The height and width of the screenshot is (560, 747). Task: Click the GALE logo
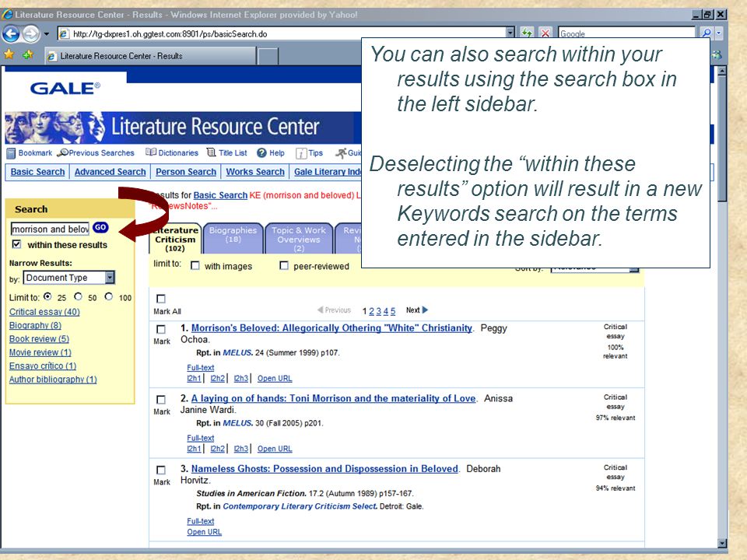click(x=65, y=88)
